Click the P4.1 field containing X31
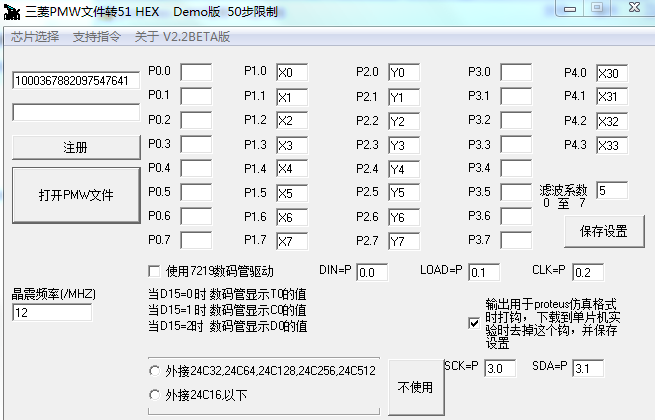Image resolution: width=655 pixels, height=420 pixels. [612, 97]
